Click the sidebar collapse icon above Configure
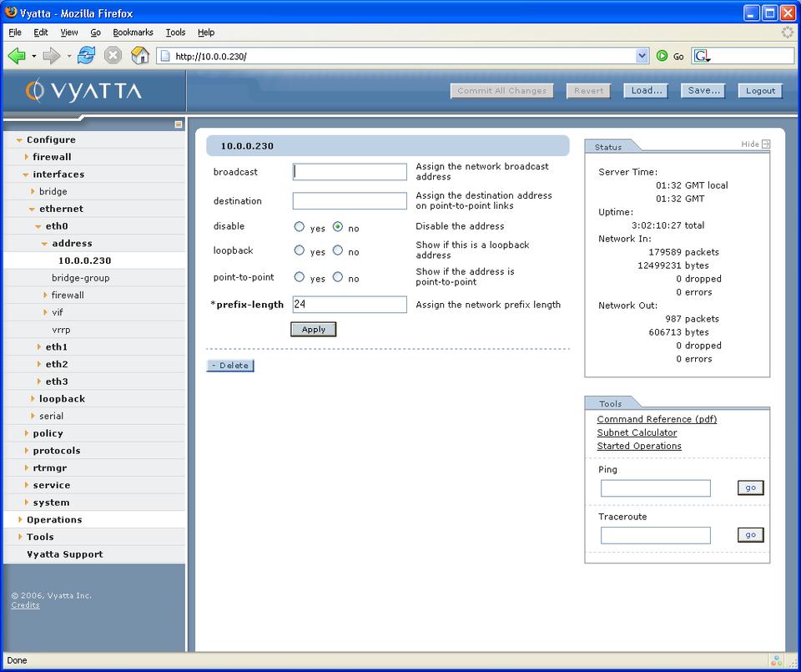The width and height of the screenshot is (801, 672). click(178, 124)
